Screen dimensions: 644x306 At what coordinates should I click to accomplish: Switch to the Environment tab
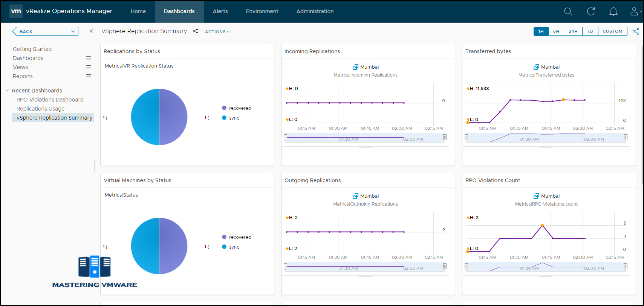pyautogui.click(x=262, y=11)
